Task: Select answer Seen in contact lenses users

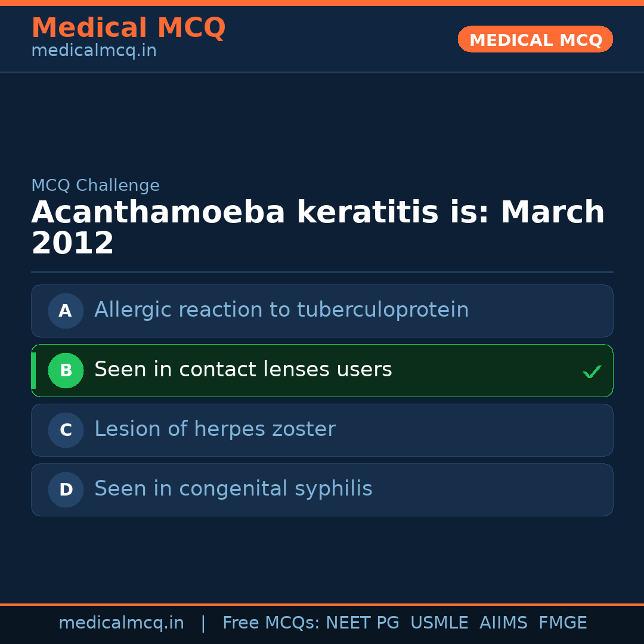Action: 243,370
